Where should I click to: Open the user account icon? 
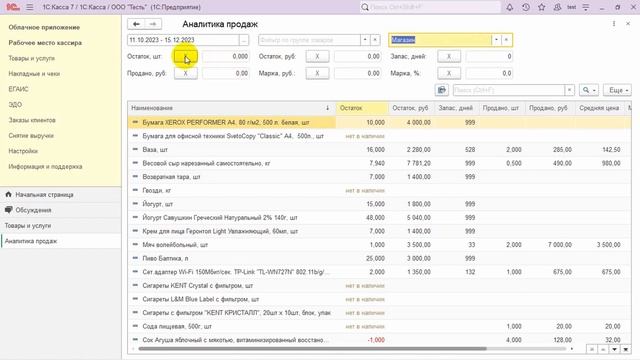point(557,7)
